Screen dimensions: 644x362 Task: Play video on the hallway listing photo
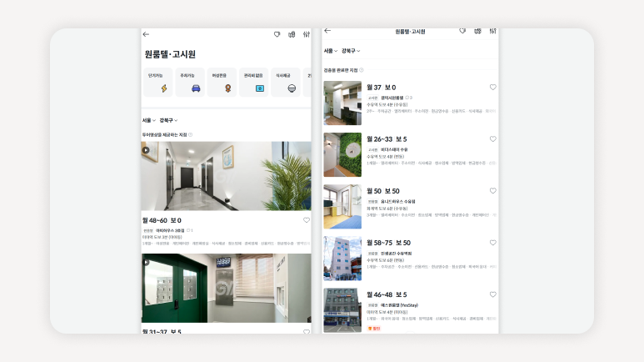146,150
